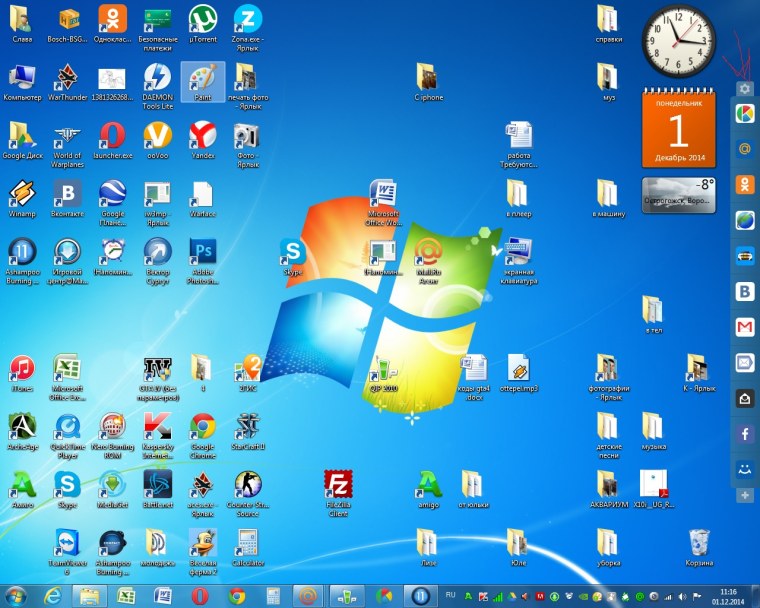Select the Корзина recycle bin icon
This screenshot has height=608, width=760.
tap(700, 542)
